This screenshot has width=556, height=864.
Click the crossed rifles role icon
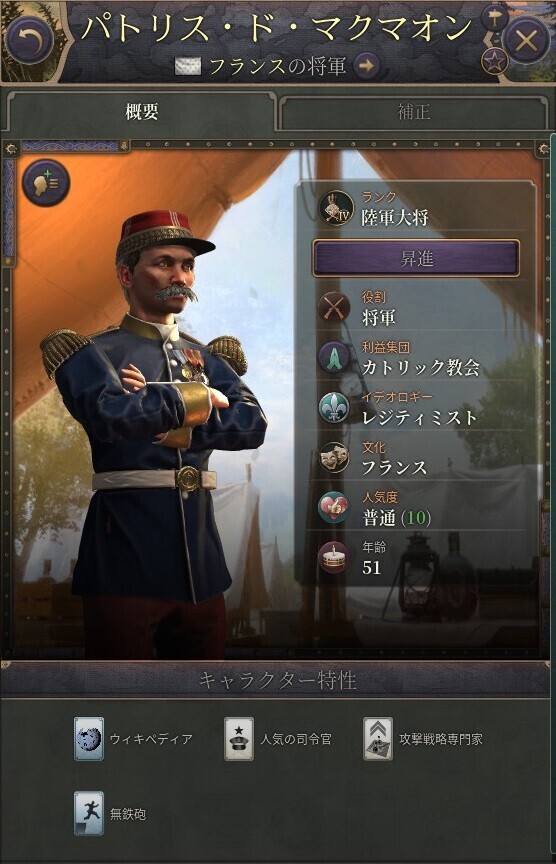coord(334,307)
